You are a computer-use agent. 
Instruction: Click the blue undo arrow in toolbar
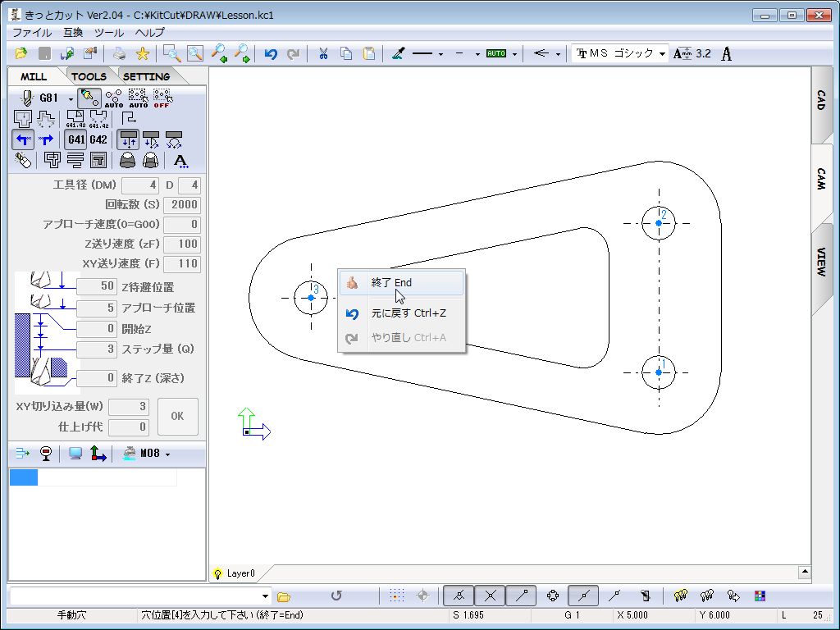[x=271, y=53]
